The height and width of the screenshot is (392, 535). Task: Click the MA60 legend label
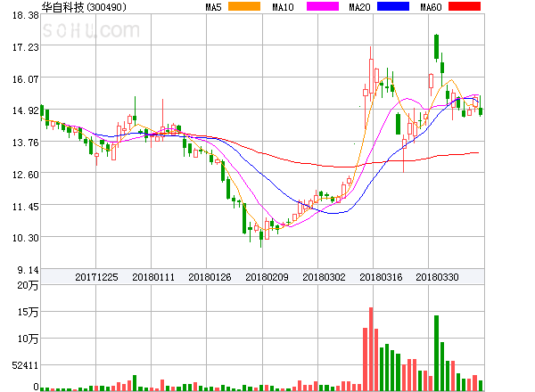click(x=431, y=7)
